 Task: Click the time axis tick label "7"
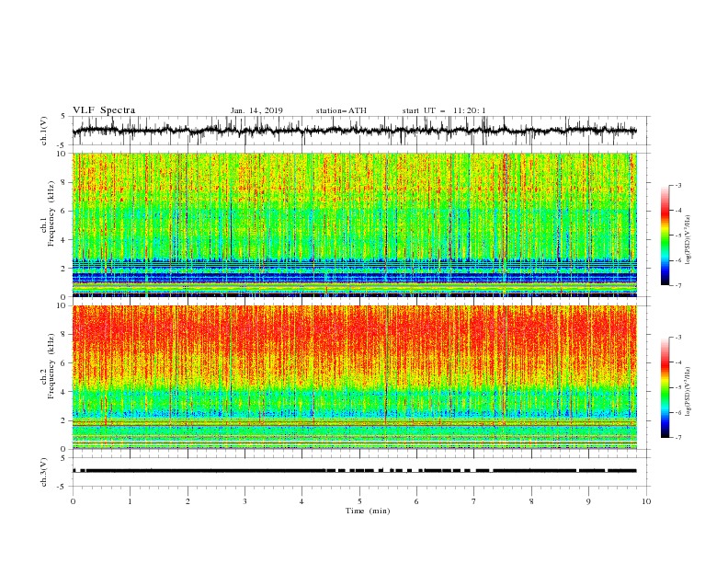click(x=474, y=501)
